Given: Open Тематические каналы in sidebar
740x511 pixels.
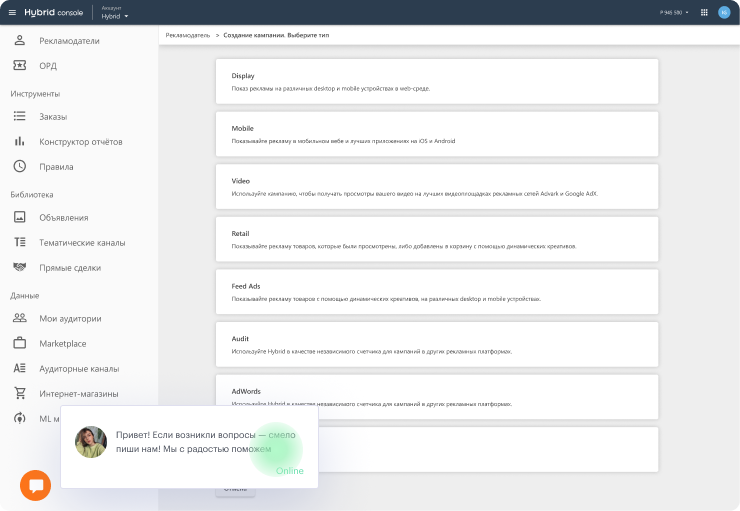Looking at the screenshot, I should [82, 243].
